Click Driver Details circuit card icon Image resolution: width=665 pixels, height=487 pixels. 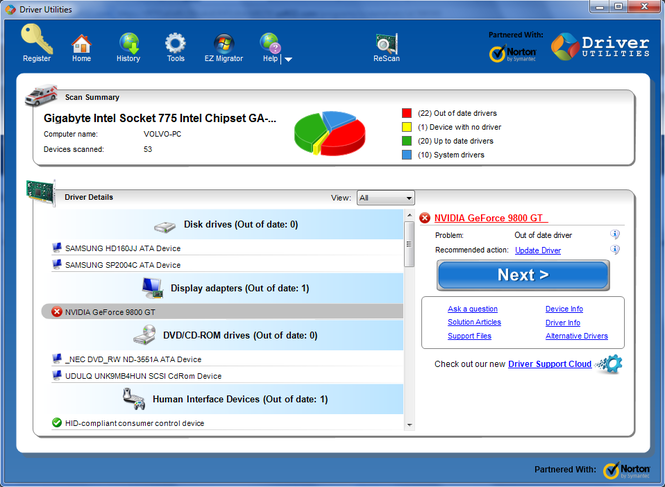pyautogui.click(x=41, y=193)
